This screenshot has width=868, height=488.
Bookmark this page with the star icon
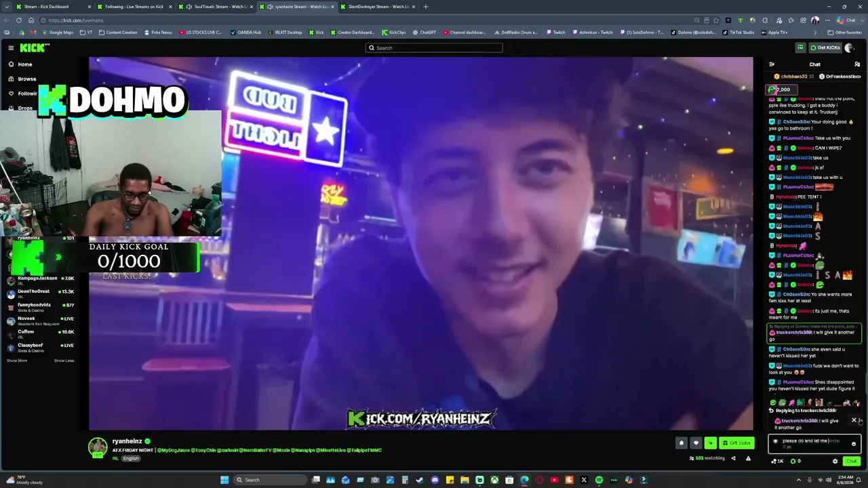(717, 20)
